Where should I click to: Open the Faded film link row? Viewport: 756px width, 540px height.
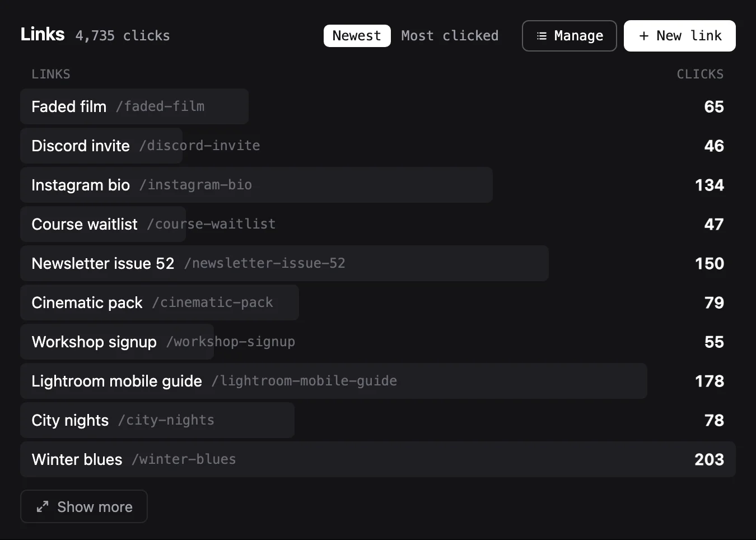(x=378, y=106)
